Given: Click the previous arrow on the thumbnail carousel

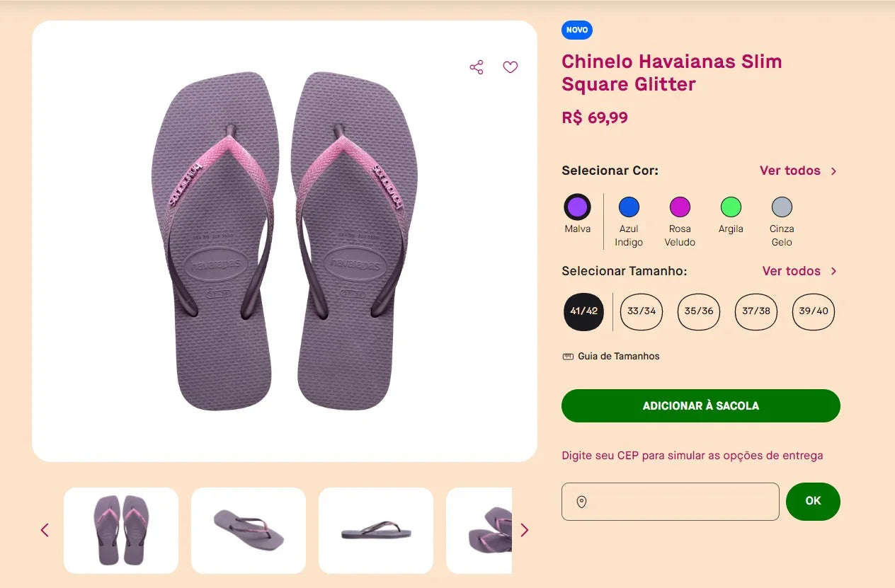Looking at the screenshot, I should (x=45, y=530).
